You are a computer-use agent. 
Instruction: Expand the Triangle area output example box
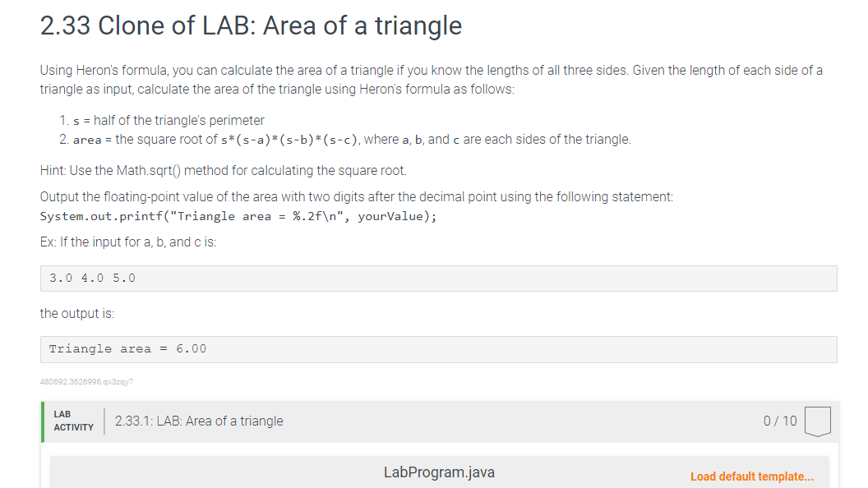(x=437, y=348)
